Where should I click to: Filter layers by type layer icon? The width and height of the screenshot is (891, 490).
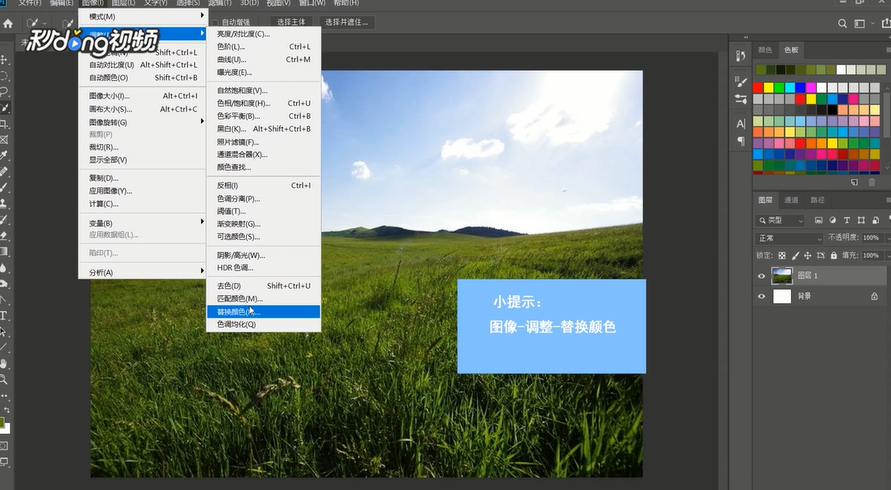(847, 220)
